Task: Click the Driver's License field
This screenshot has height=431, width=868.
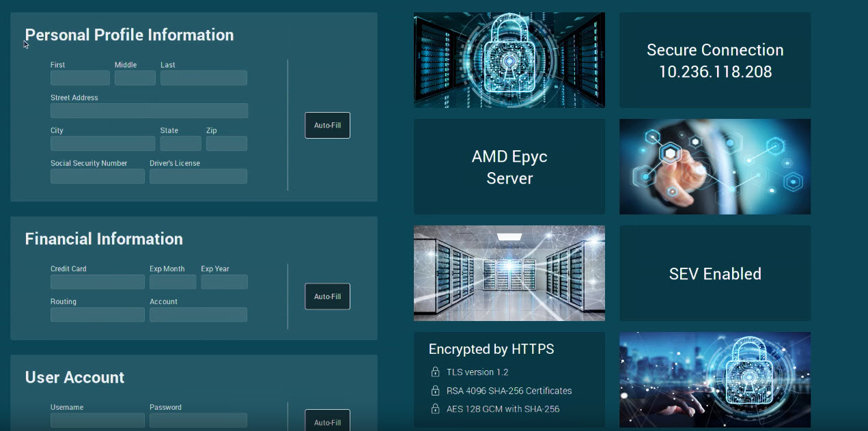Action: coord(198,176)
